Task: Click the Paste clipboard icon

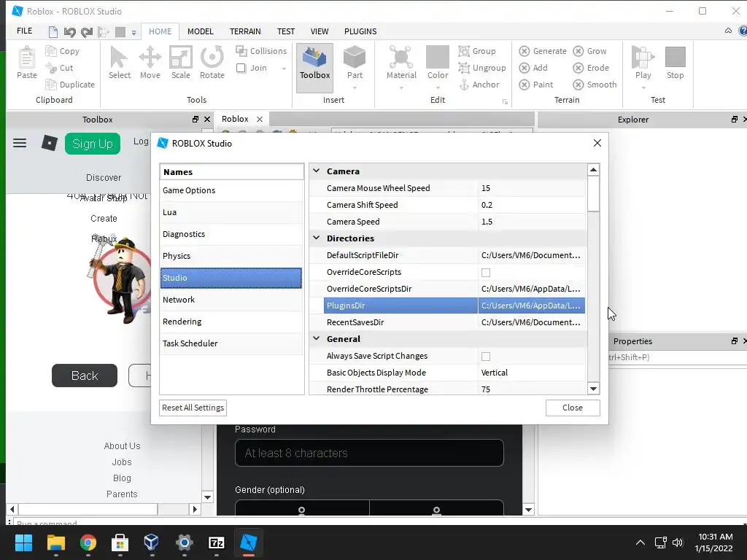Action: [x=27, y=58]
